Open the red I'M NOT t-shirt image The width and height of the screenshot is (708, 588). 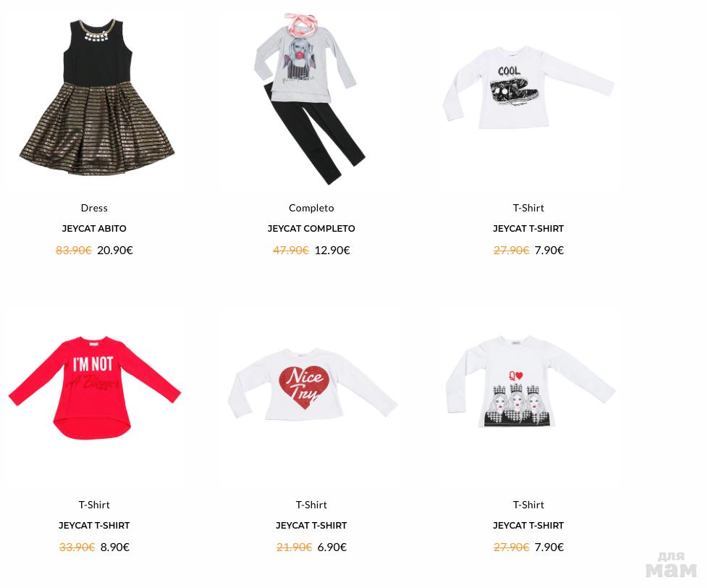(94, 387)
